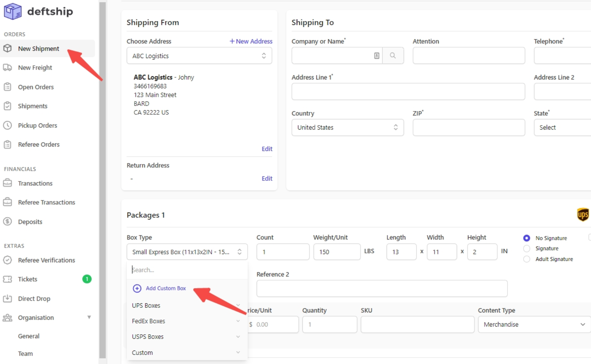This screenshot has height=364, width=591.
Task: Click the sidebar vertical scrollbar
Action: click(102, 180)
